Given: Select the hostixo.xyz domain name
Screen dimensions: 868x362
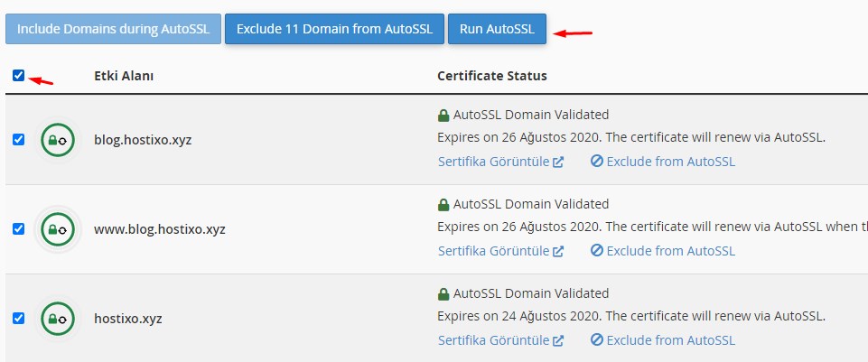Looking at the screenshot, I should click(x=128, y=319).
